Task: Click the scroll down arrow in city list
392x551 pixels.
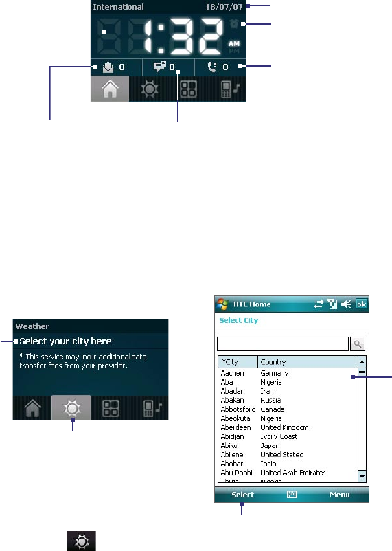Action: tap(362, 477)
